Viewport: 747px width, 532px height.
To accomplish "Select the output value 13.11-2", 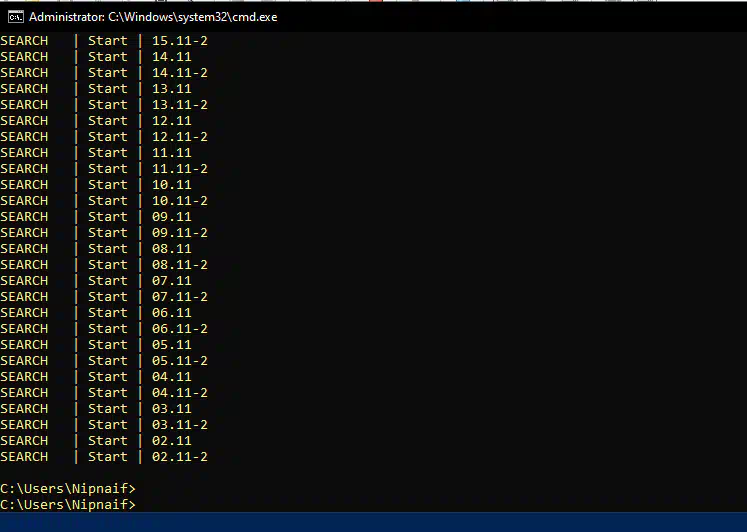I will pyautogui.click(x=180, y=105).
